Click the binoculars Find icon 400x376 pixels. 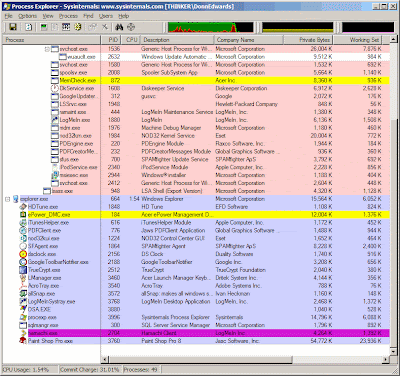coord(119,27)
